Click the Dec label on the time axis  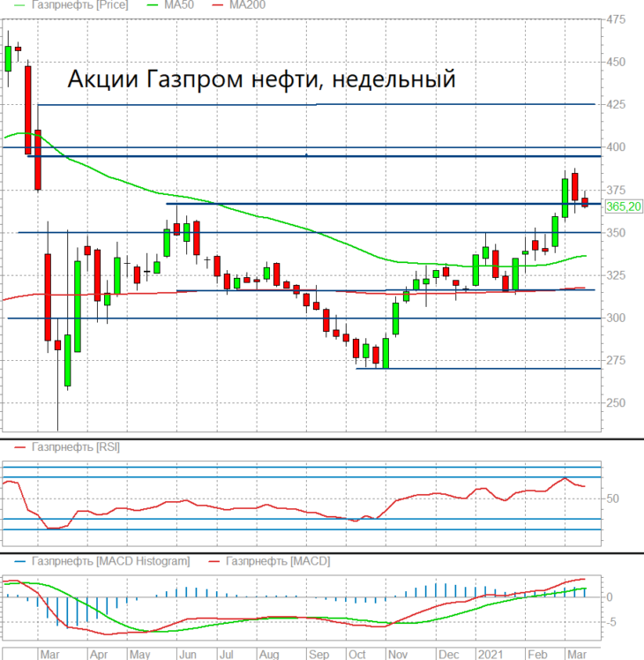[x=449, y=655]
